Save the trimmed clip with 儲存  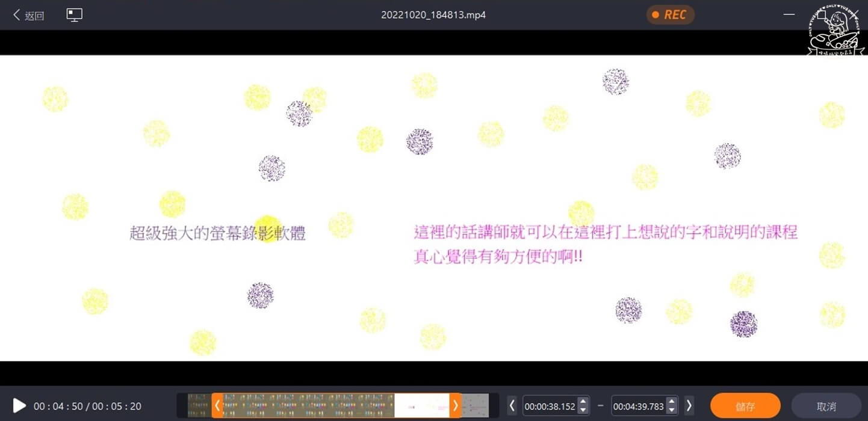tap(745, 405)
